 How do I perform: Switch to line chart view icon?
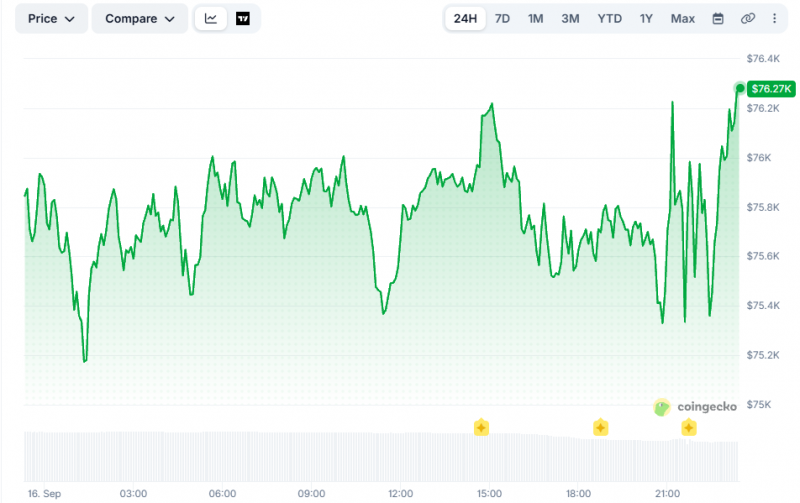[x=211, y=19]
